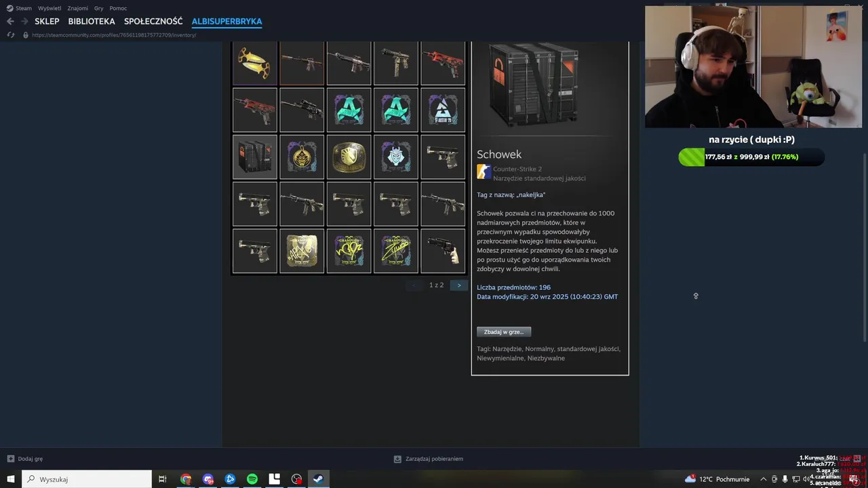Screen dimensions: 868x488
Task: Select the gold apEX Champion autograph sticker
Action: click(x=302, y=251)
